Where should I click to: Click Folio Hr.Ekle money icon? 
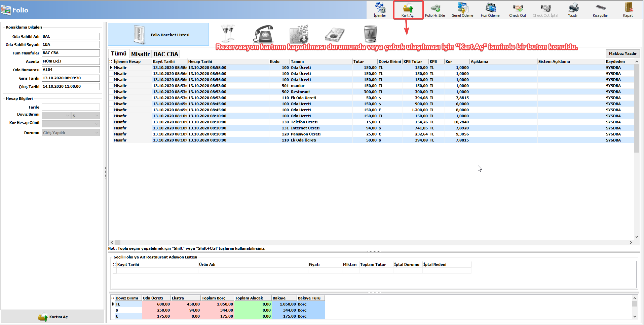tap(435, 10)
